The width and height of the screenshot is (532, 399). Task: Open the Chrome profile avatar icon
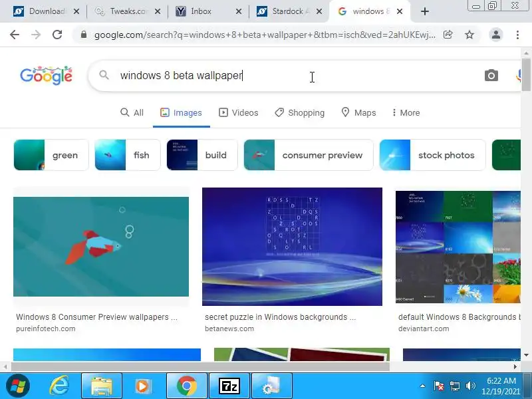495,35
